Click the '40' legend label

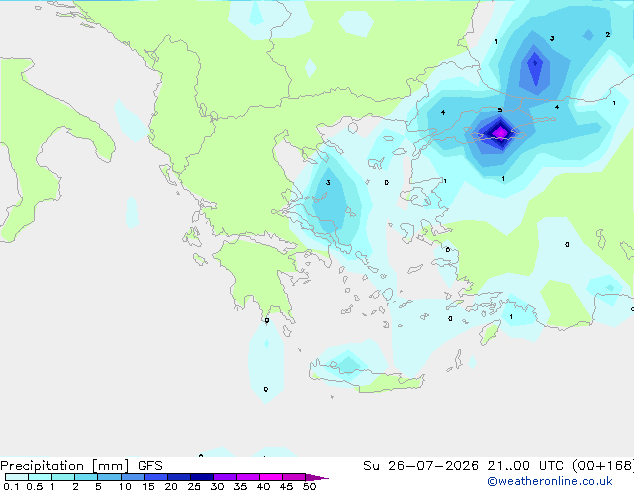263,486
